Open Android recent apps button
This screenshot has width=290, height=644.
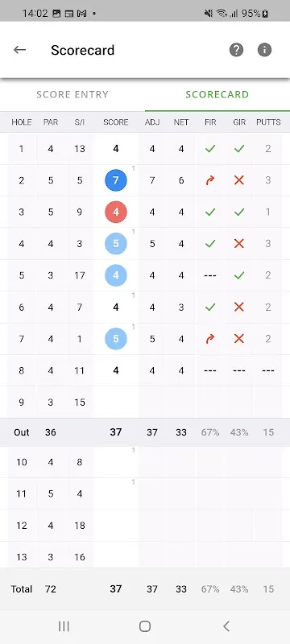click(64, 626)
